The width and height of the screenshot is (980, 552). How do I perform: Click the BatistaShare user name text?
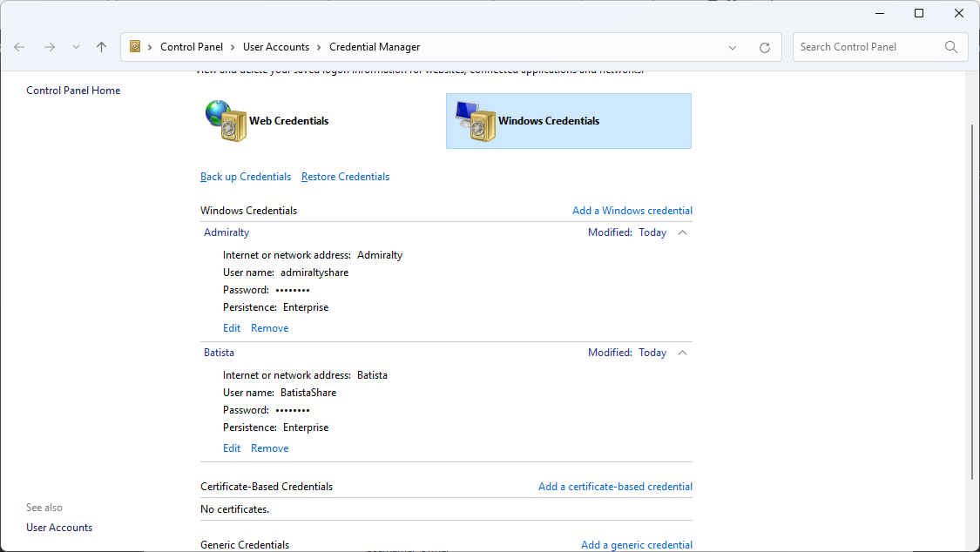(308, 393)
